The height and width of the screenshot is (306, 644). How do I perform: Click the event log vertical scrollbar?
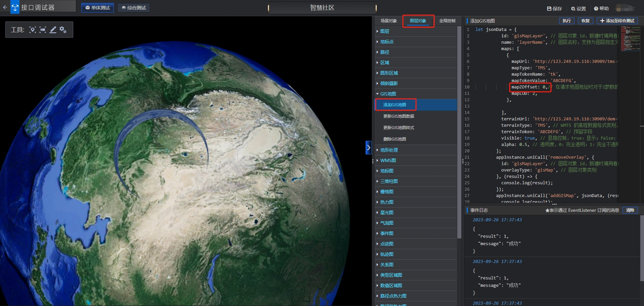click(642, 248)
